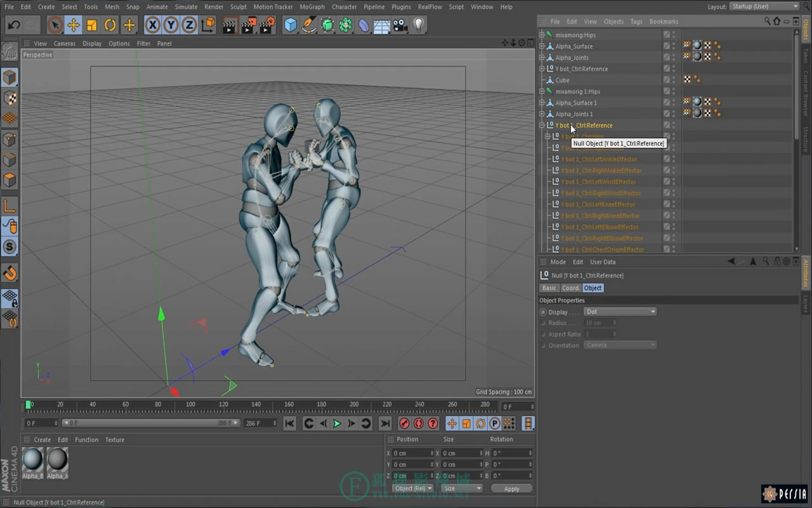Open the Size mode dropdown
Screen dimensions: 812x508
coord(462,488)
